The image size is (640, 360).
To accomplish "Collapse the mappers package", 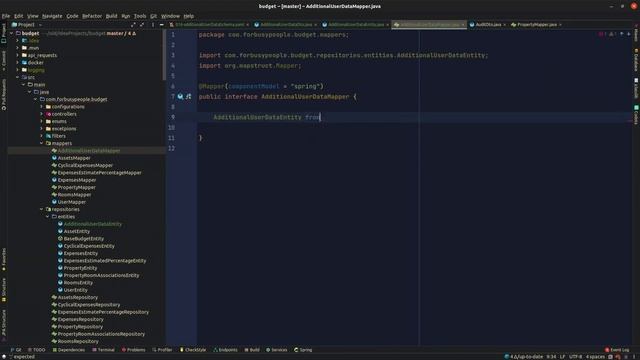I will pyautogui.click(x=42, y=143).
